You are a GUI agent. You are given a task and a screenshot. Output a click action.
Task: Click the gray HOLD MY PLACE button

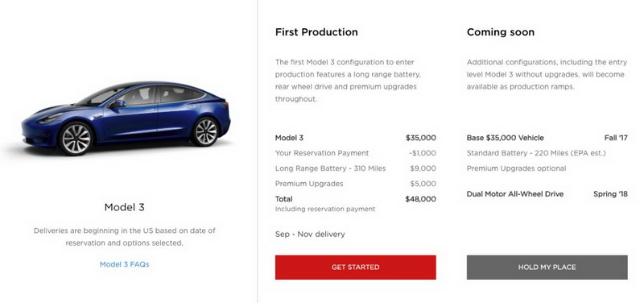[x=547, y=268]
